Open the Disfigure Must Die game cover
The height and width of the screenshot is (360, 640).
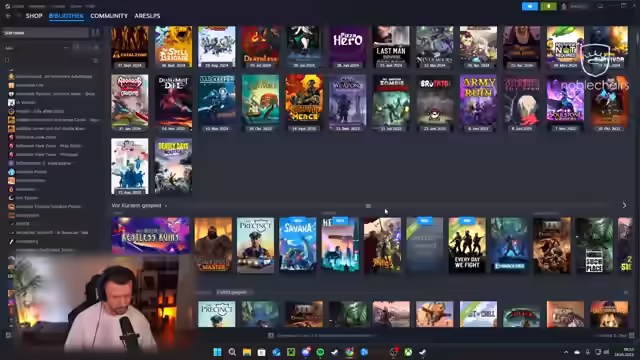(x=173, y=103)
